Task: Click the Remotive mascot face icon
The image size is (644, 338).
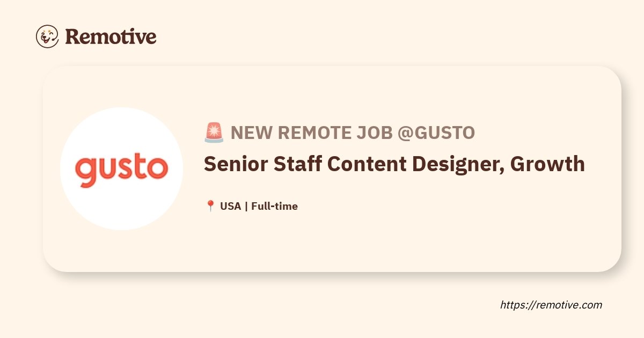Action: pos(47,36)
